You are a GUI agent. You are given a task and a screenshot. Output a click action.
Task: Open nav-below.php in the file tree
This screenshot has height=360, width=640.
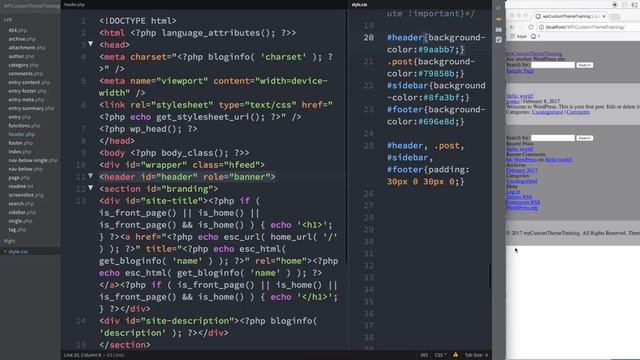[25, 169]
